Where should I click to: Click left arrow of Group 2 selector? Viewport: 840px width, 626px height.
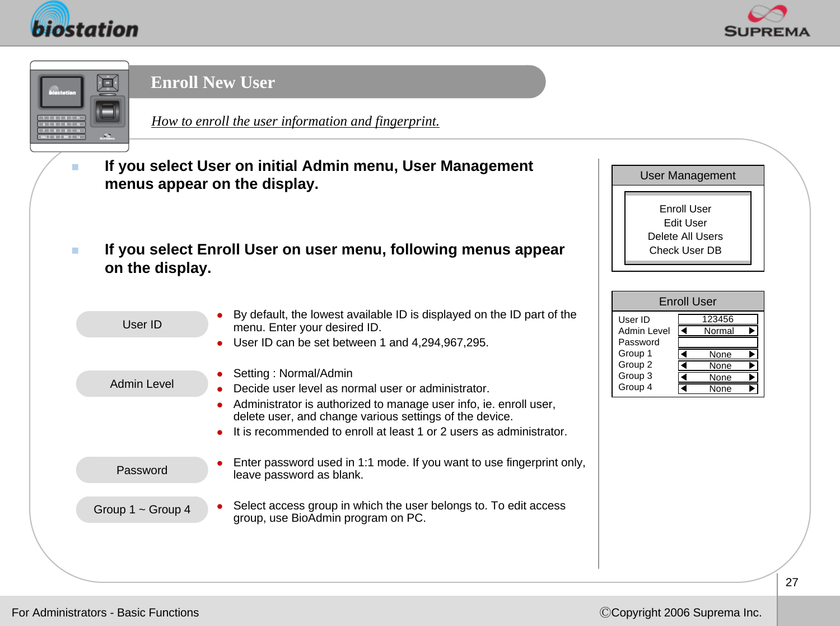683,366
